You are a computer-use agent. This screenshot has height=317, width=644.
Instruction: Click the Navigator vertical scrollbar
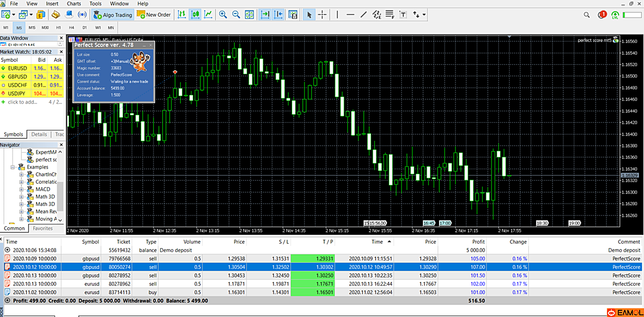click(60, 196)
